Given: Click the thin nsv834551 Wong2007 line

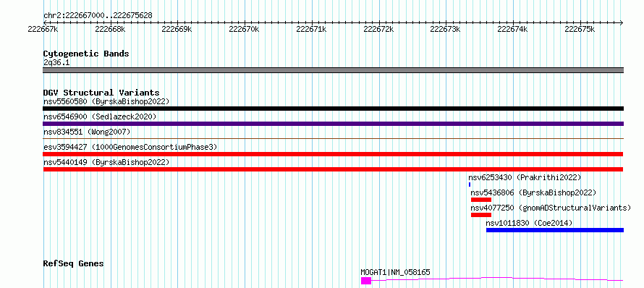Looking at the screenshot, I should pyautogui.click(x=333, y=139).
